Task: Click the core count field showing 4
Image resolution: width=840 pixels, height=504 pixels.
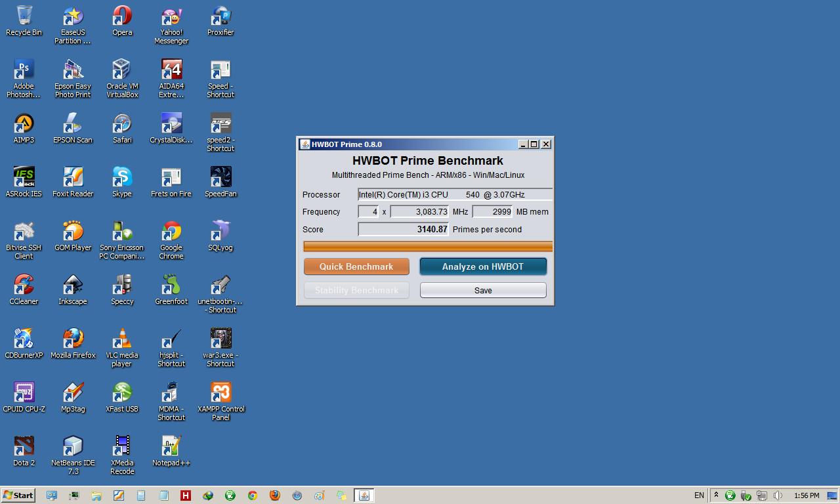Action: pyautogui.click(x=368, y=211)
